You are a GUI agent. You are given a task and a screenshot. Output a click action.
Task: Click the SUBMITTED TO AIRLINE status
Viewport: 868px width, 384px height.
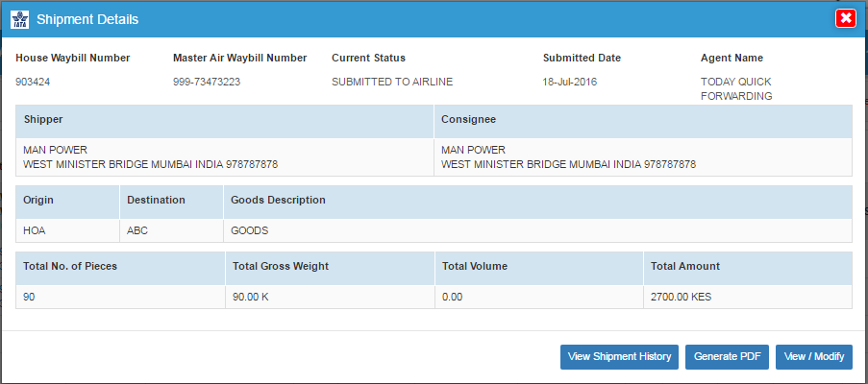point(392,82)
